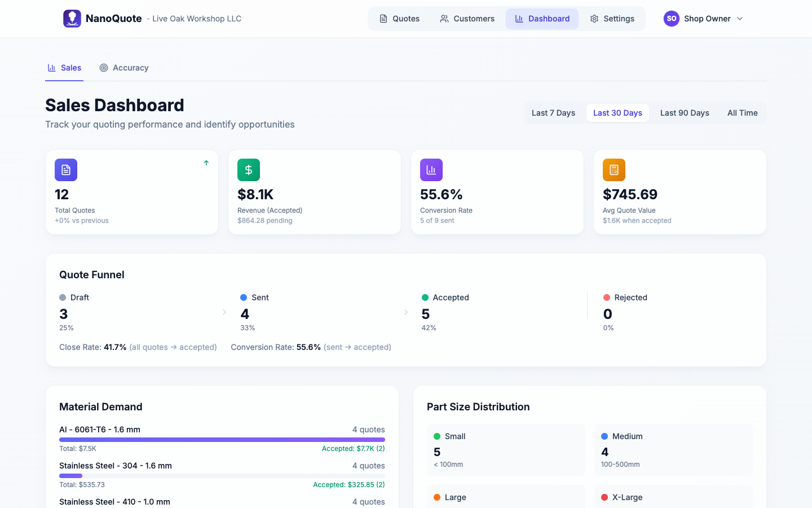This screenshot has width=812, height=508.
Task: Click the chevron between Draft and Sent
Action: click(224, 311)
